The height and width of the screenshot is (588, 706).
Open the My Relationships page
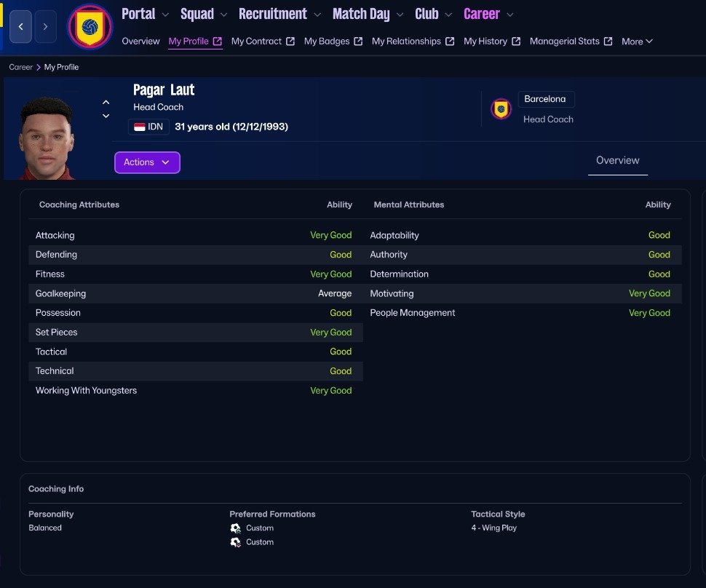click(x=406, y=41)
